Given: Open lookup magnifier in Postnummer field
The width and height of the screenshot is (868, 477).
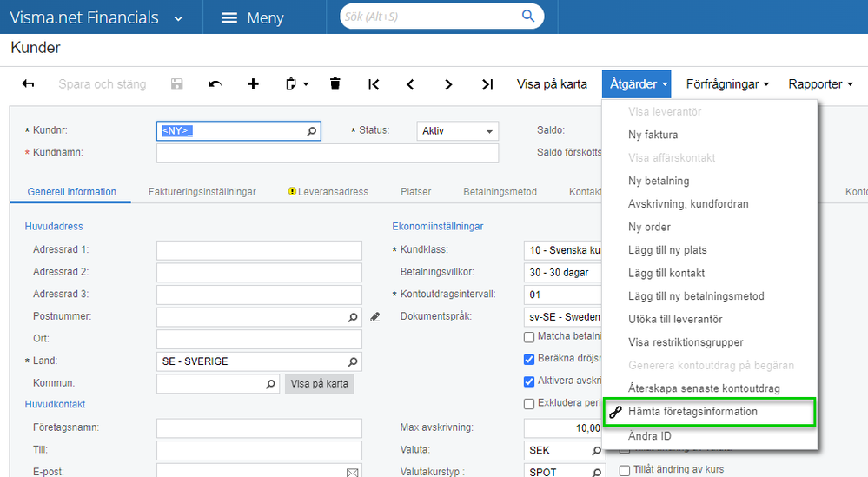Looking at the screenshot, I should (x=353, y=317).
